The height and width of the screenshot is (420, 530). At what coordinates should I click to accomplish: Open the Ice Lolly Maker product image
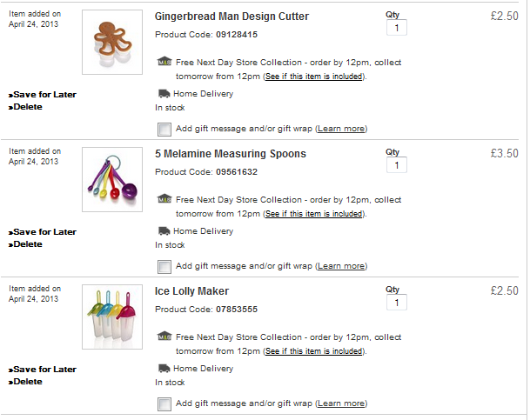tap(112, 317)
